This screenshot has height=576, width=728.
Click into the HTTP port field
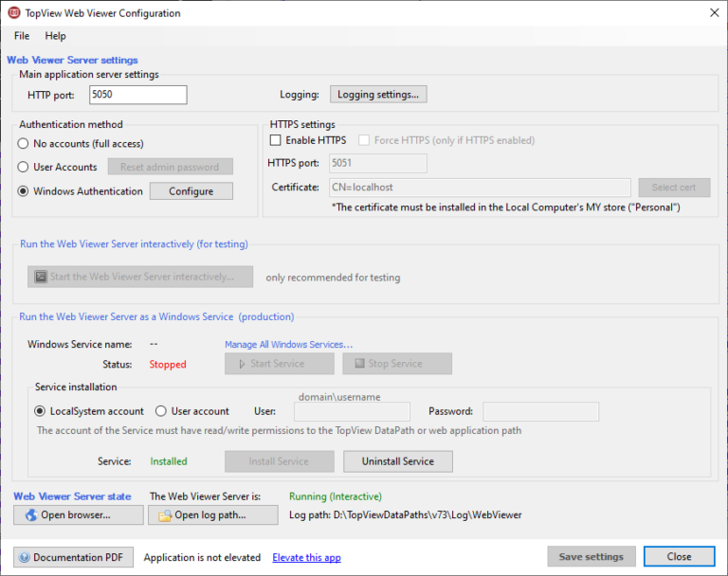(137, 95)
